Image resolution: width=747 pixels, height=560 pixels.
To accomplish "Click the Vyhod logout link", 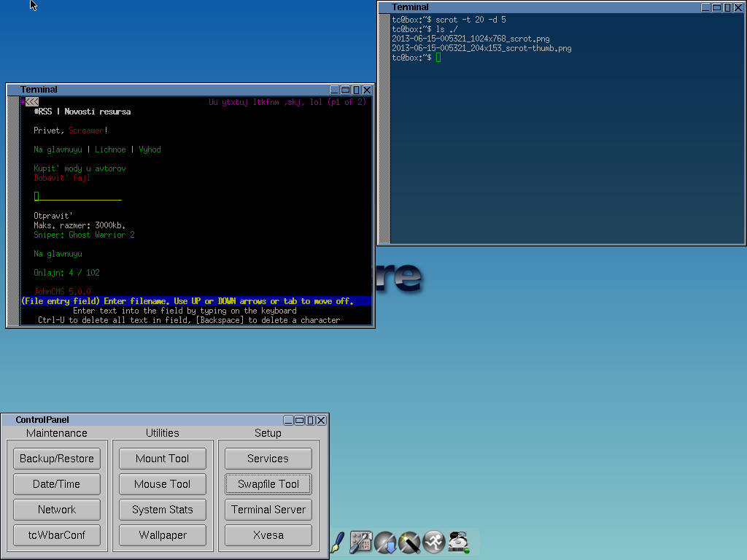I will pos(150,149).
